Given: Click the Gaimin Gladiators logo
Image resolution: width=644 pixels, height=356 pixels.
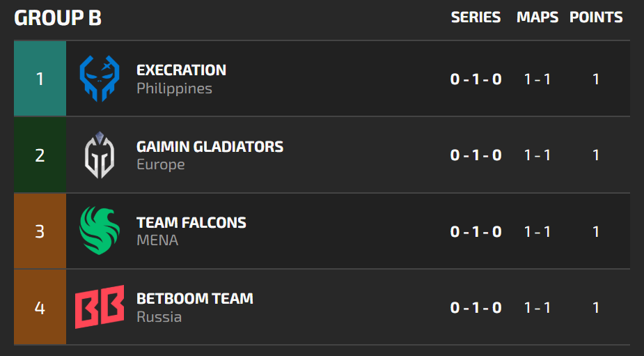Looking at the screenshot, I should point(100,155).
